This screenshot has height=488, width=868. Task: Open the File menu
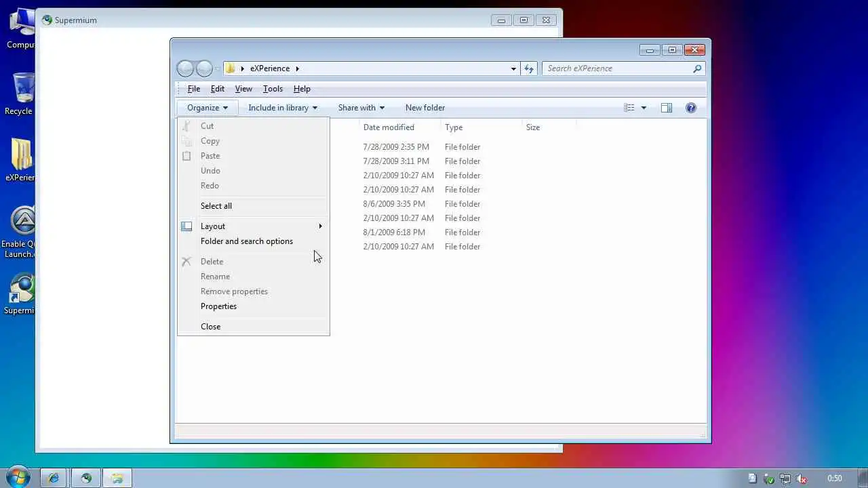[x=193, y=89]
